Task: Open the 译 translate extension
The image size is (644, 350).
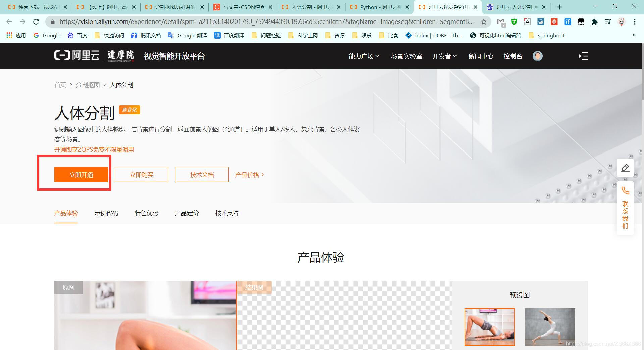Action: 568,21
